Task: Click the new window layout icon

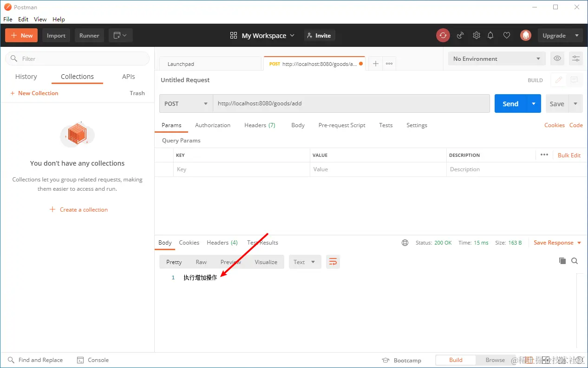Action: 121,35
